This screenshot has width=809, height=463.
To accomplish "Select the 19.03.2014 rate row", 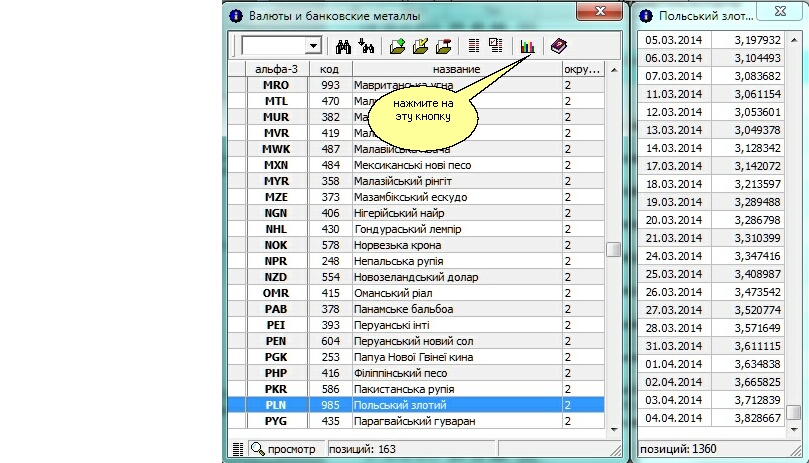I will (711, 202).
